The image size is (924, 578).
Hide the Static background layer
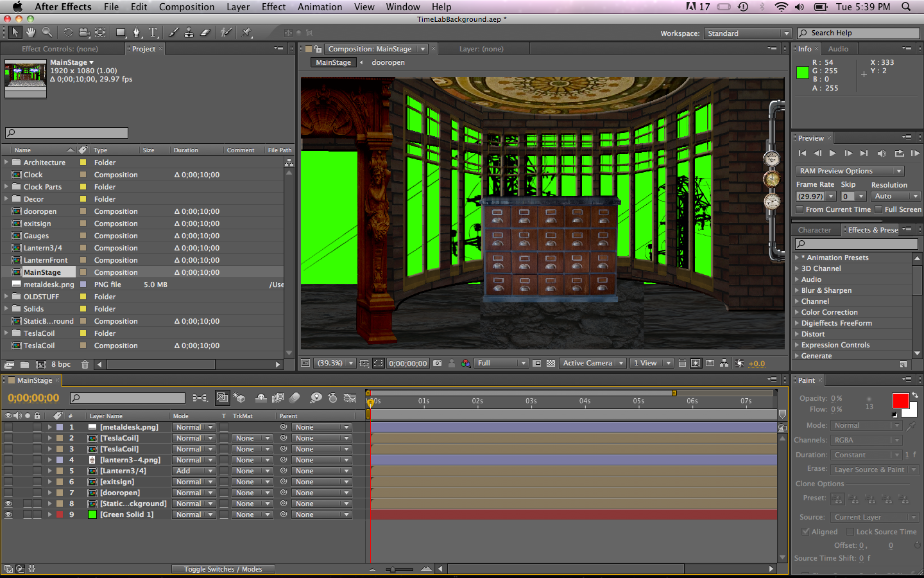coord(8,504)
